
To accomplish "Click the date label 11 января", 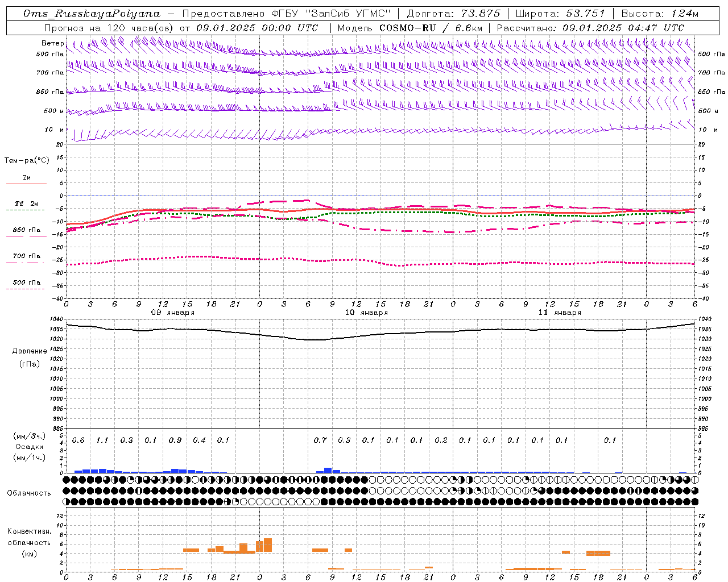I will click(x=560, y=313).
